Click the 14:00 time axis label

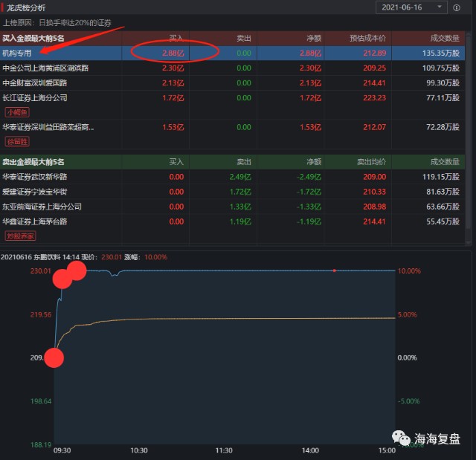[x=310, y=450]
